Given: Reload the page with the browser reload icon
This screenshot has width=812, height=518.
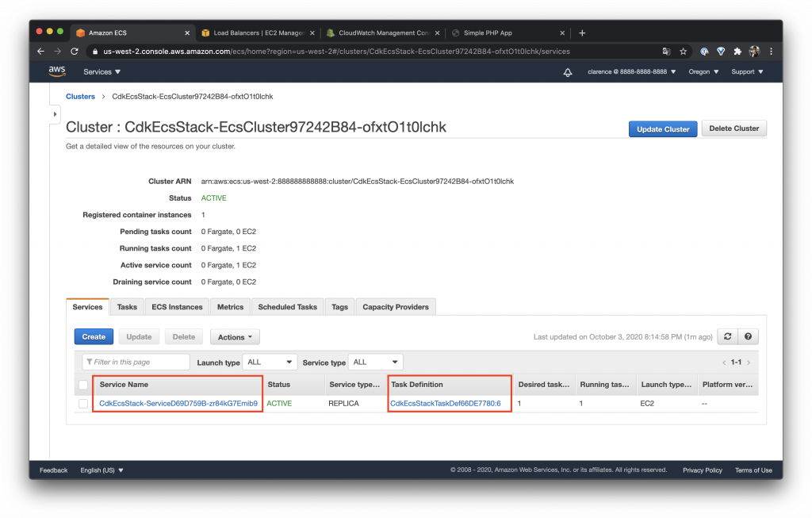Looking at the screenshot, I should click(x=75, y=52).
